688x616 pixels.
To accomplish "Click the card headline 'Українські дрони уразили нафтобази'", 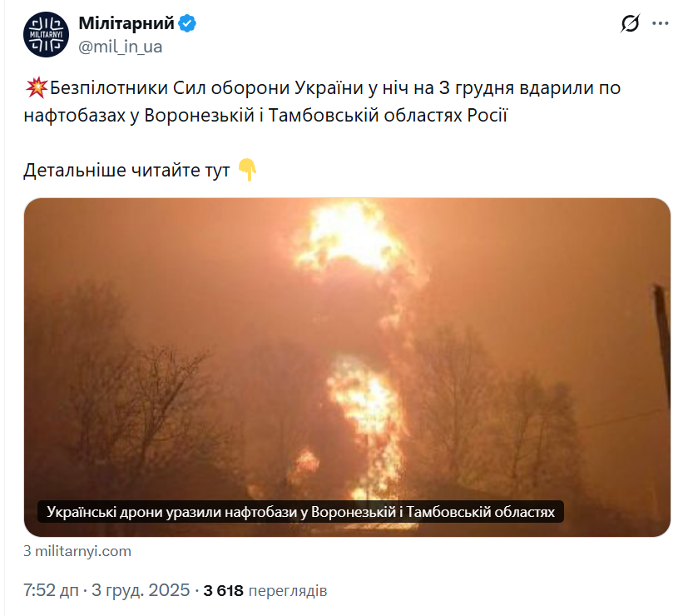I will point(300,512).
